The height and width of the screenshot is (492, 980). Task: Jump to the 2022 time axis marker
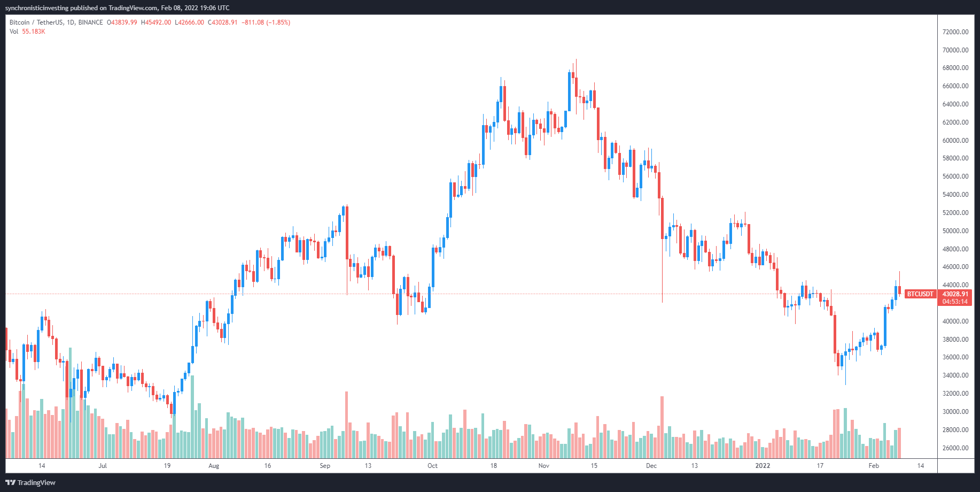763,466
